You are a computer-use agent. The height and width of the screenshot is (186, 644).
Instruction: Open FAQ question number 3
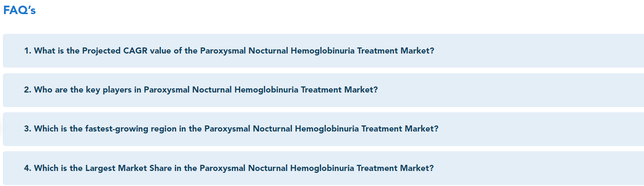[323, 129]
